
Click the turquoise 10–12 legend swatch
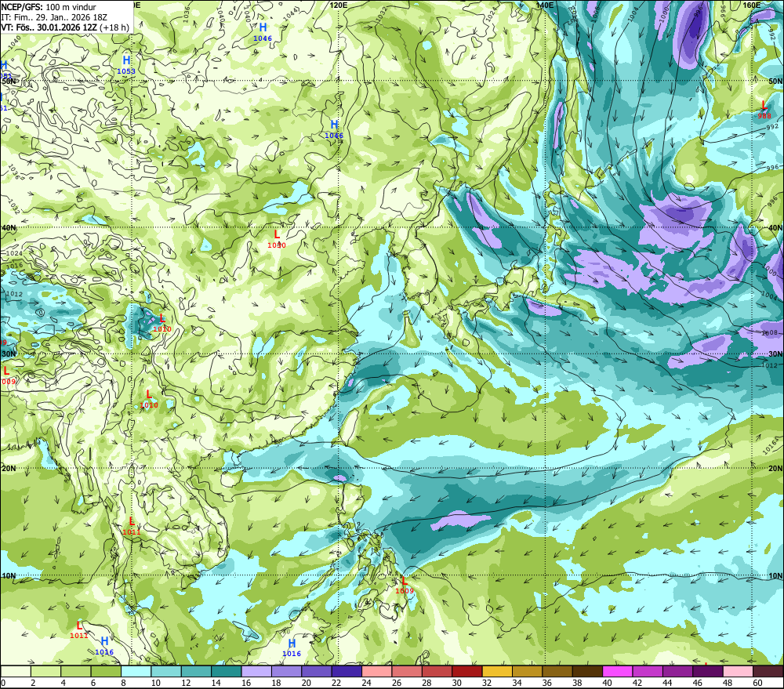pyautogui.click(x=166, y=671)
